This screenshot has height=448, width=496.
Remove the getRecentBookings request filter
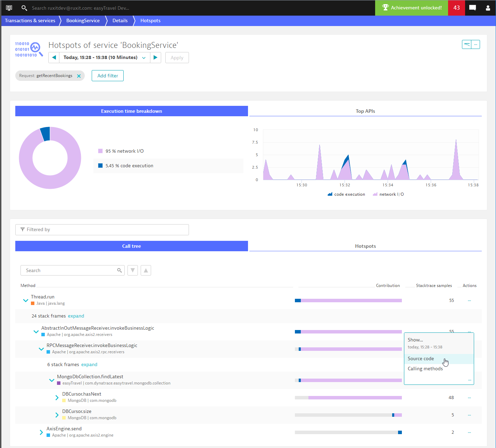[79, 76]
